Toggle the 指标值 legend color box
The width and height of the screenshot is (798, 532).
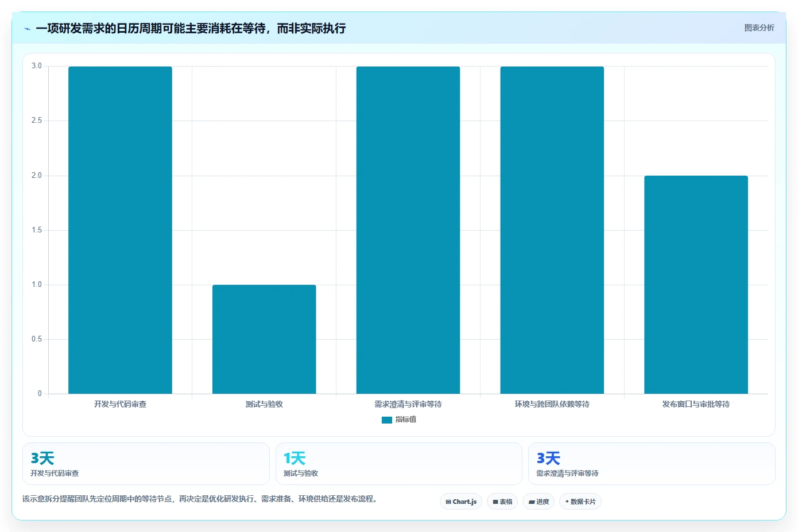pos(387,420)
